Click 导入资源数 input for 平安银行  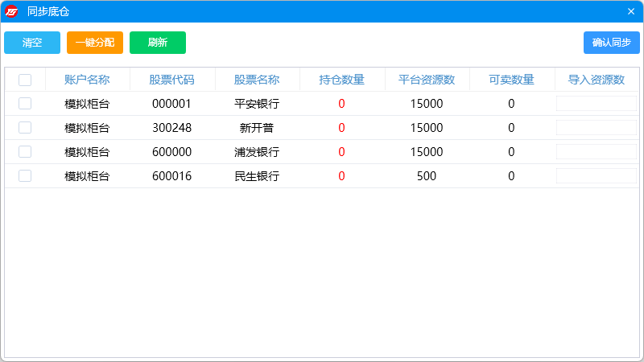[597, 104]
